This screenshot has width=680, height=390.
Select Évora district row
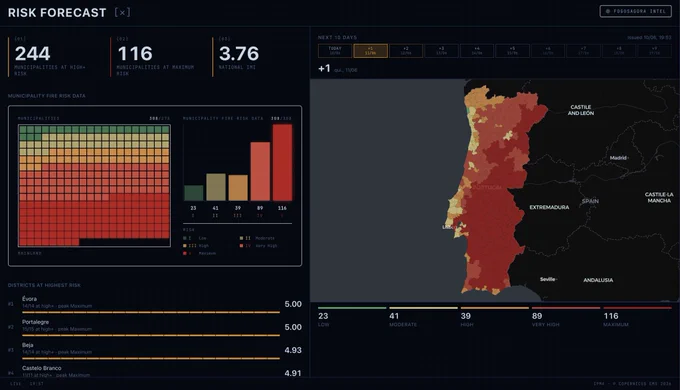tap(155, 305)
